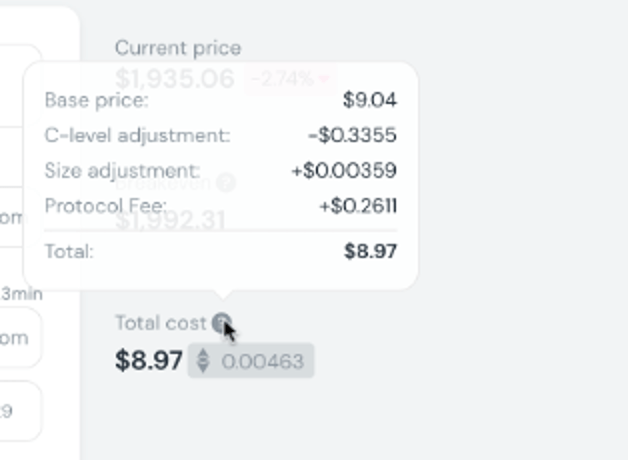This screenshot has width=628, height=460.
Task: Click the Size adjustment label in tooltip
Action: [x=122, y=171]
